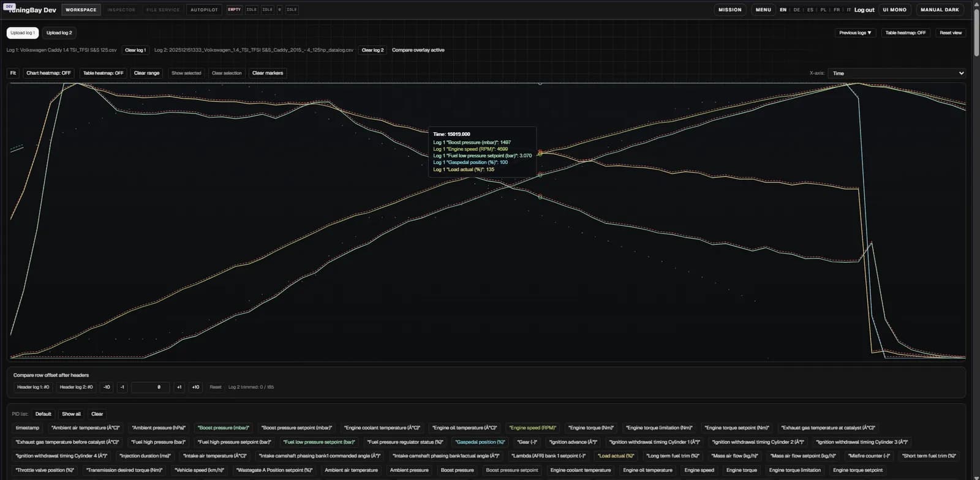Viewport: 980px width, 480px height.
Task: Click Upload log 2 button
Action: coord(59,33)
